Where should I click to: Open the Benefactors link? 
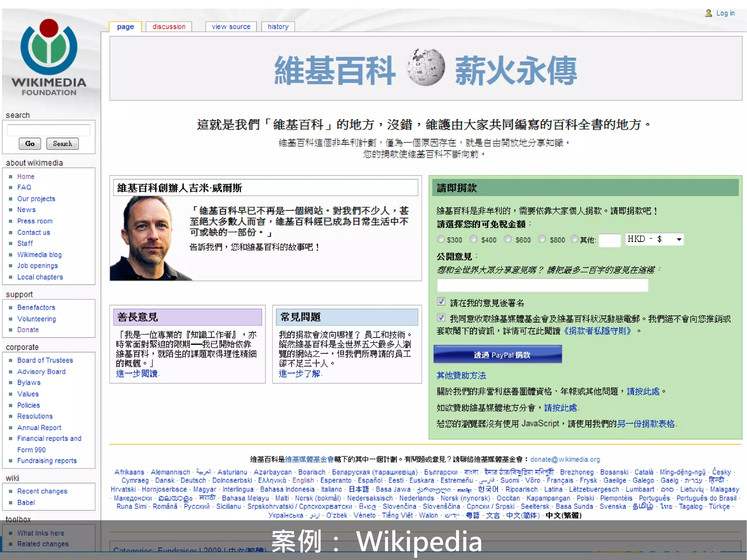coord(36,308)
